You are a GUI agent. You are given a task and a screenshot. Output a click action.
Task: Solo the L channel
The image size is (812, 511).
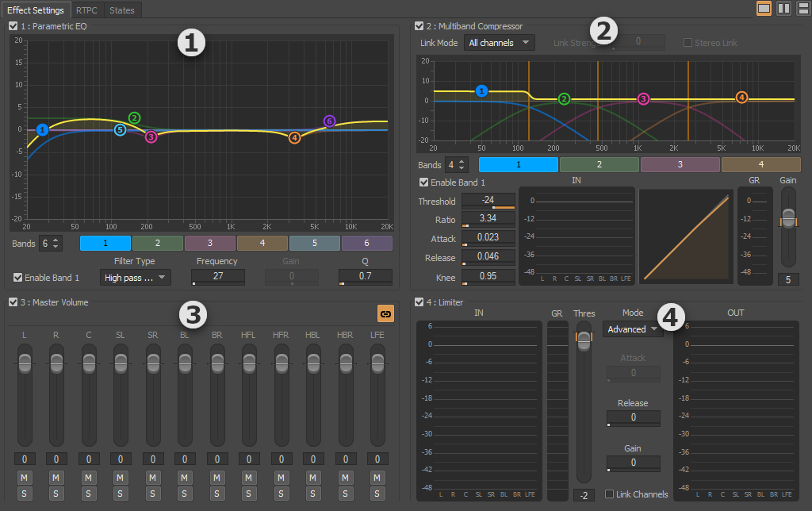pyautogui.click(x=24, y=494)
